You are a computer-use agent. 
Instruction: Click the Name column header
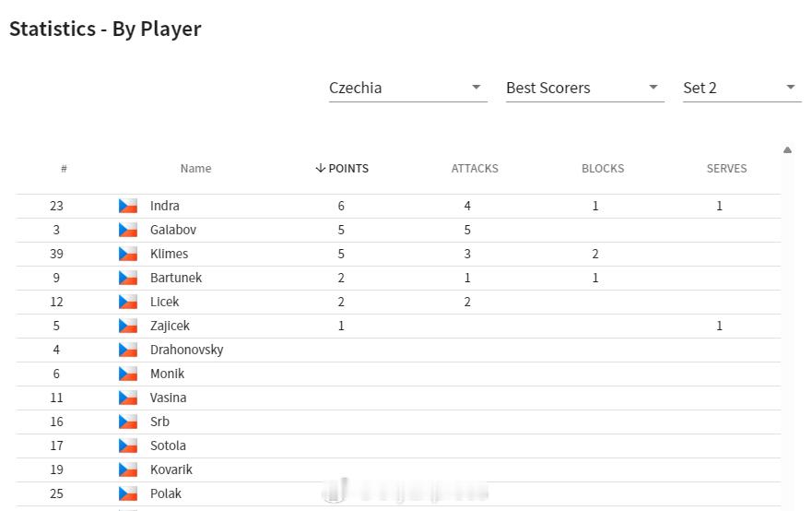pos(195,169)
